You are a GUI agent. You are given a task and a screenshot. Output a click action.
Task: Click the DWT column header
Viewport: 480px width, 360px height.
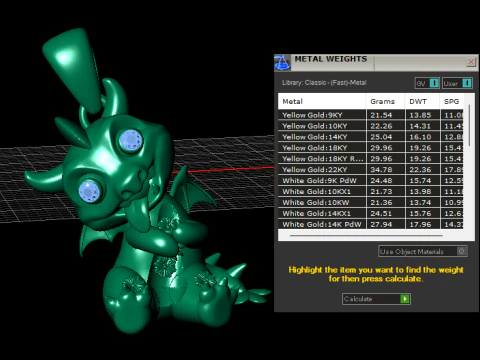[422, 101]
